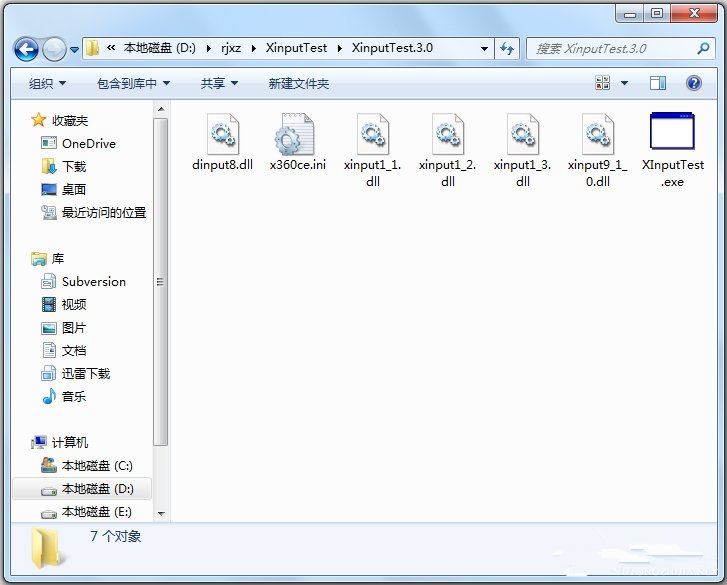
Task: Select the dinput8.dll file icon
Action: coord(223,135)
